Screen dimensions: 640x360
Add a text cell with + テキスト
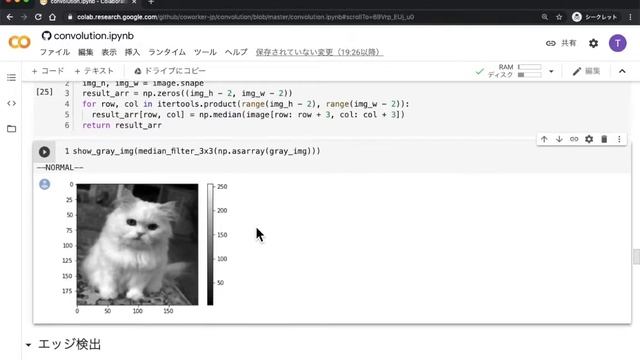94,71
